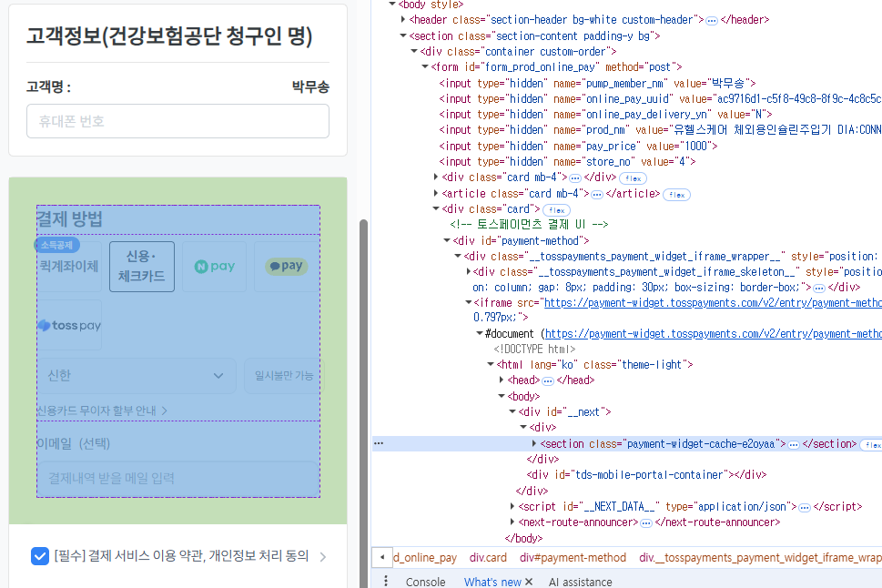Collapse the container custom-order div node
The height and width of the screenshot is (588, 882).
(x=414, y=51)
